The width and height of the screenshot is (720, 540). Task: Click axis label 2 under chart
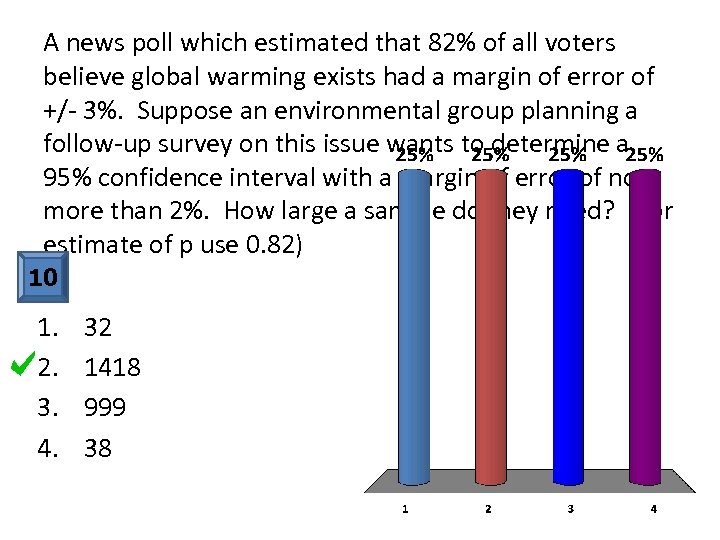pos(487,509)
